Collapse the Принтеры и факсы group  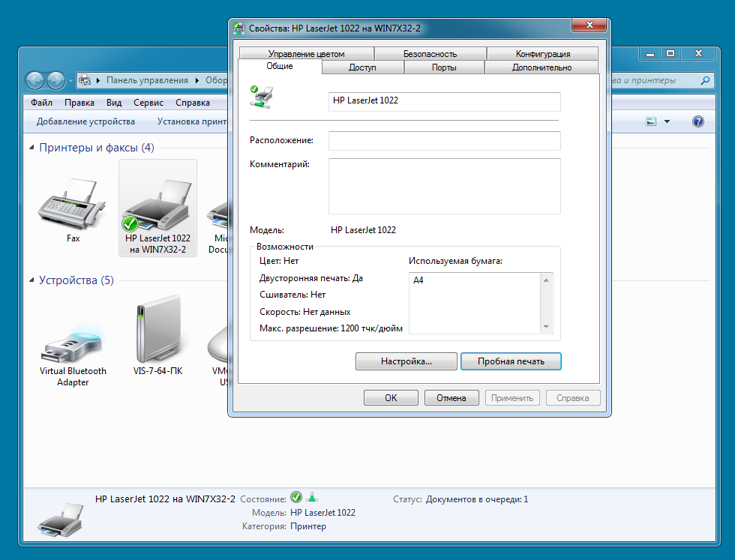click(x=31, y=148)
